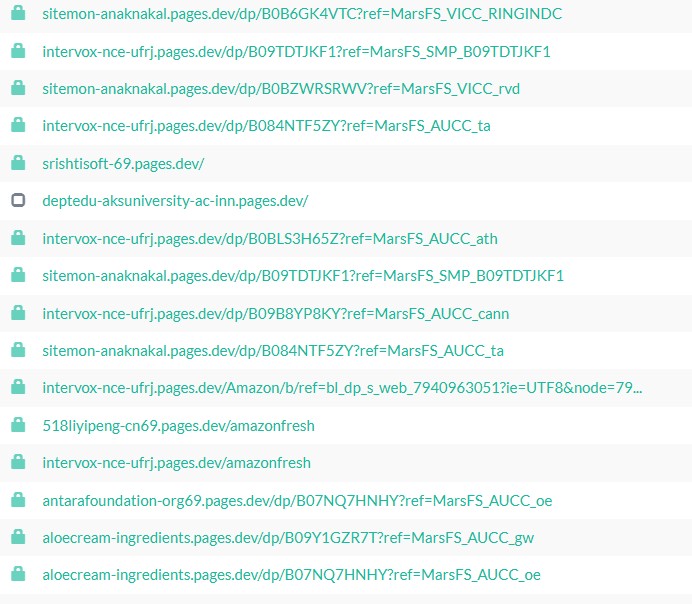Open the sitemon-anaknakal B0B6GK4VTC link
The image size is (692, 604).
tap(302, 14)
